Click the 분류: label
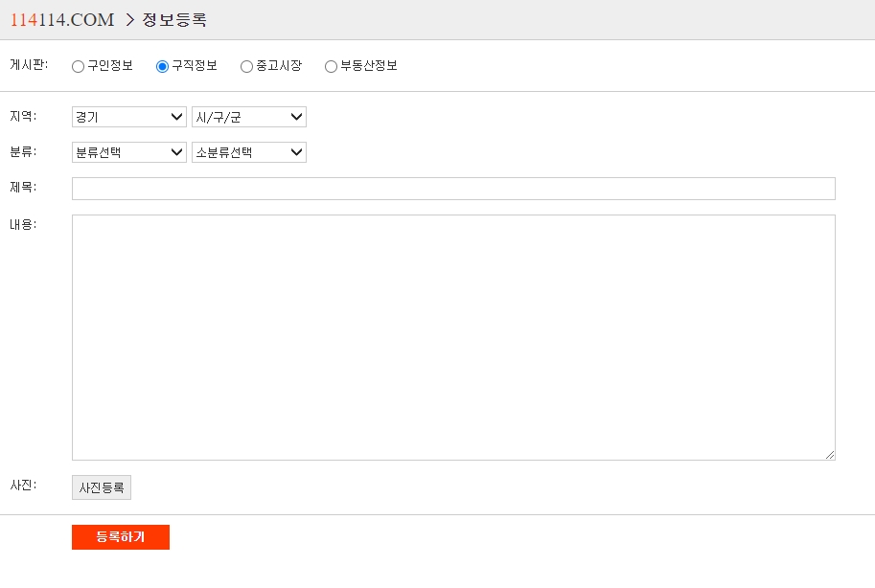This screenshot has width=875, height=588. [23, 151]
